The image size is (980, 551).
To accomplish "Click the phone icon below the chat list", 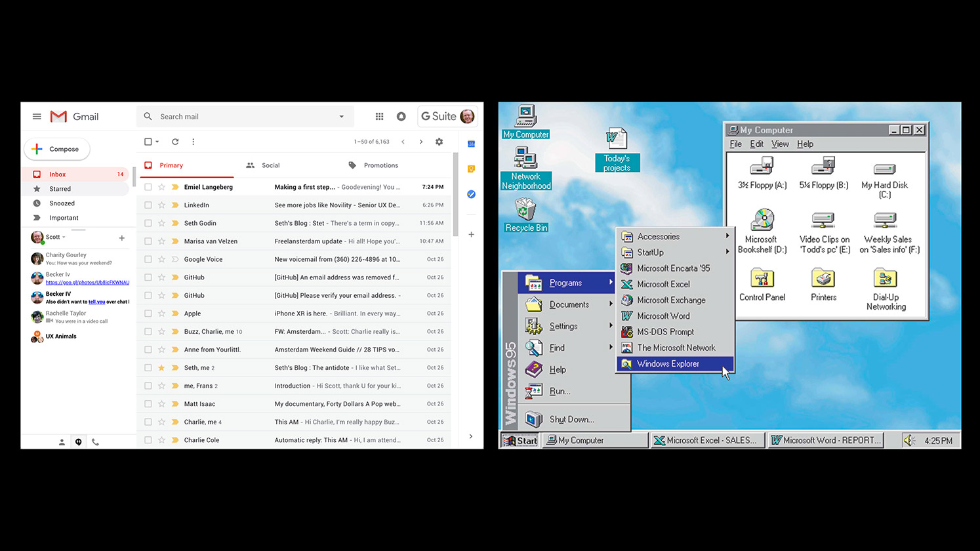I will click(95, 442).
